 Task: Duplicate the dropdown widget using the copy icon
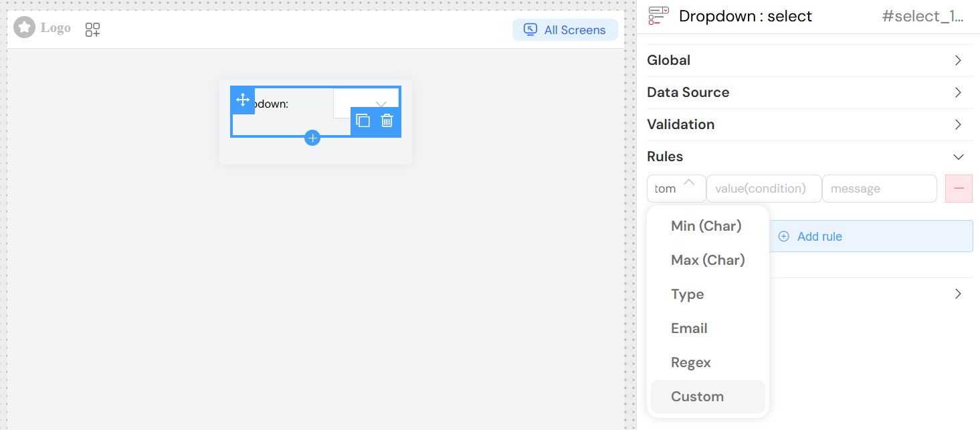point(363,121)
